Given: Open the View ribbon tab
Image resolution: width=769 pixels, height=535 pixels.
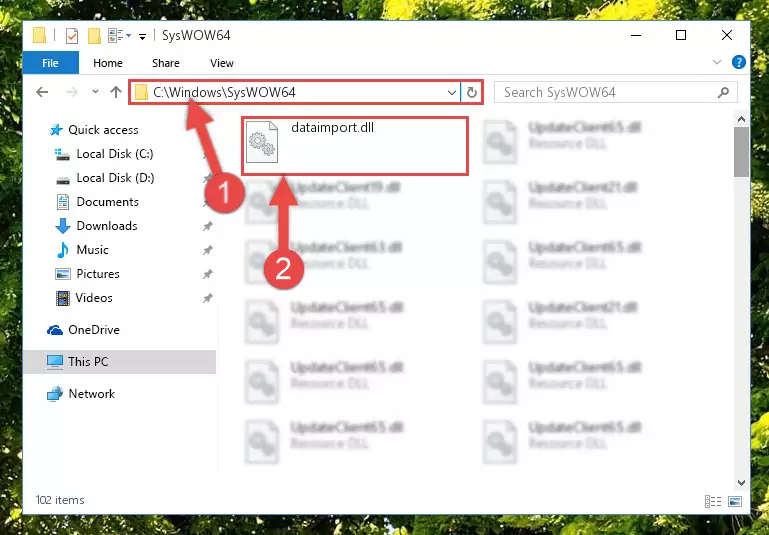Looking at the screenshot, I should pos(222,63).
